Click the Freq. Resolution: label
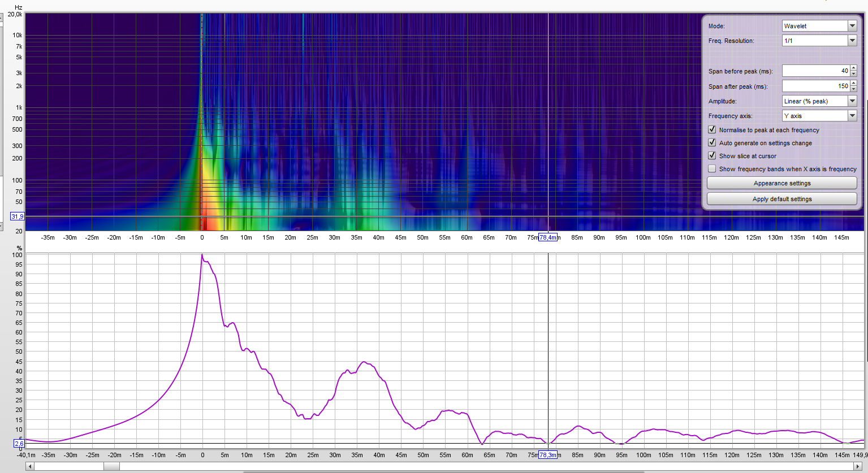 tap(731, 41)
